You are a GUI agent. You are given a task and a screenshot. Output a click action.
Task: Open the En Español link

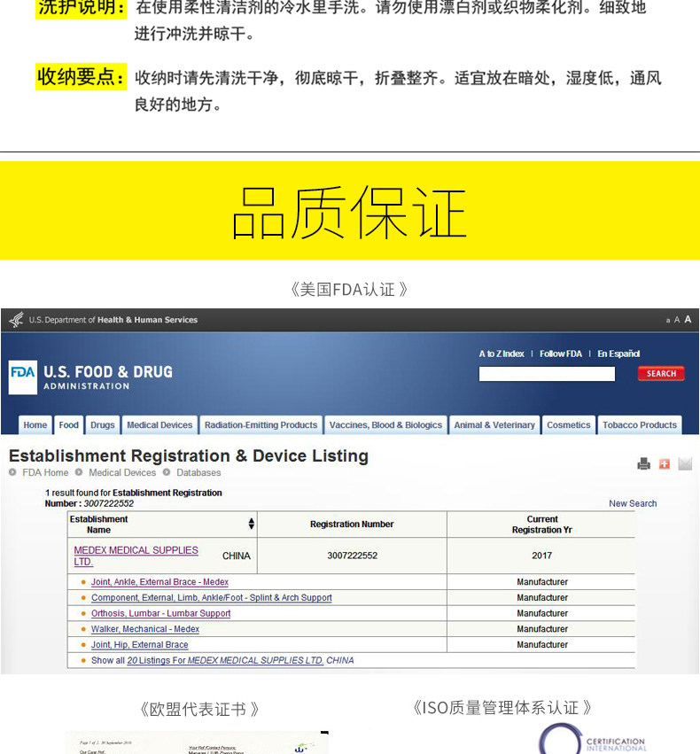pos(618,354)
